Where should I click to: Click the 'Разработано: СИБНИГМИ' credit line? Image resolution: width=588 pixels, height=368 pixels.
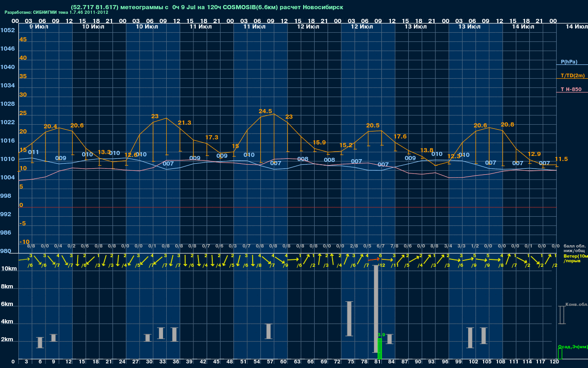[57, 12]
